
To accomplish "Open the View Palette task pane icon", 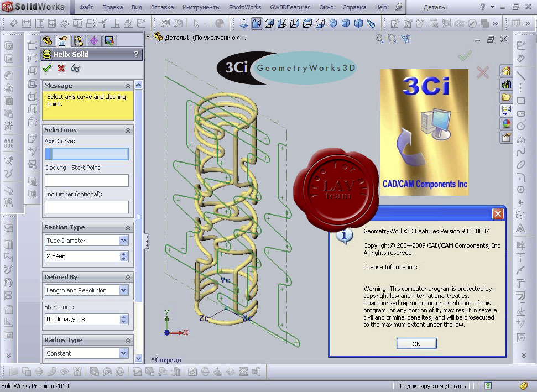I will [506, 110].
